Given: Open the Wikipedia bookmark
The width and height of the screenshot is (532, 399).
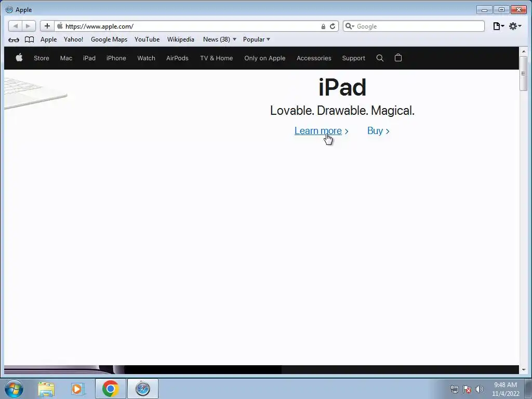Looking at the screenshot, I should pos(180,39).
